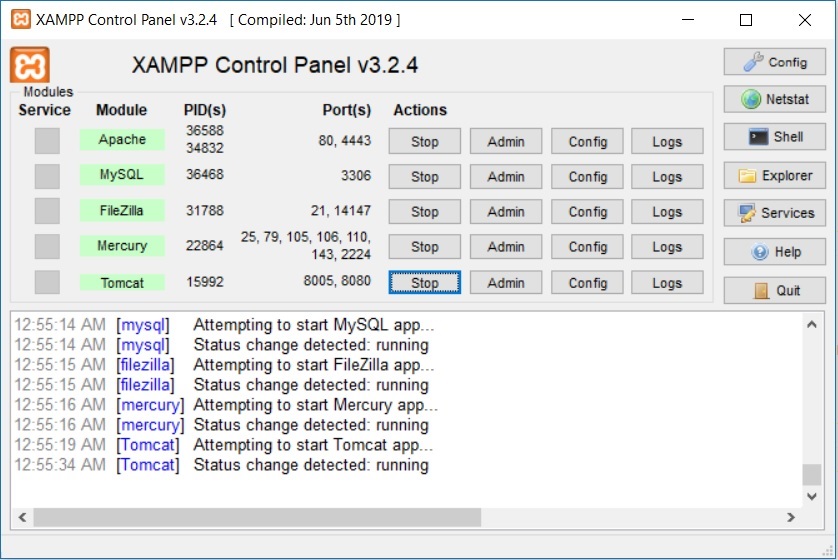This screenshot has height=560, width=838.
Task: Stop the MySQL module
Action: click(x=424, y=176)
